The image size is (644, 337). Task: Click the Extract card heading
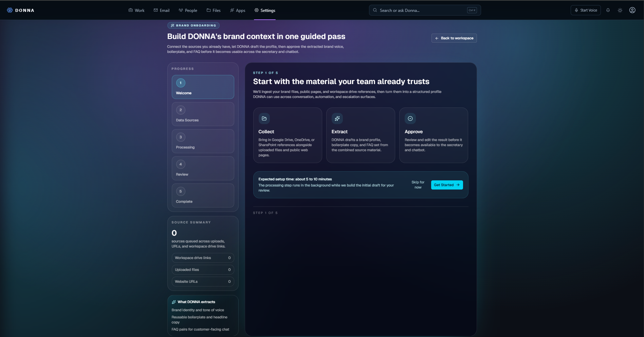coord(339,132)
